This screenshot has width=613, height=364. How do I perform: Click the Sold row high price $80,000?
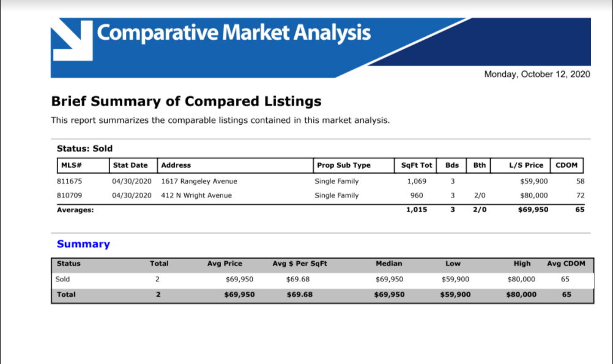coord(521,279)
